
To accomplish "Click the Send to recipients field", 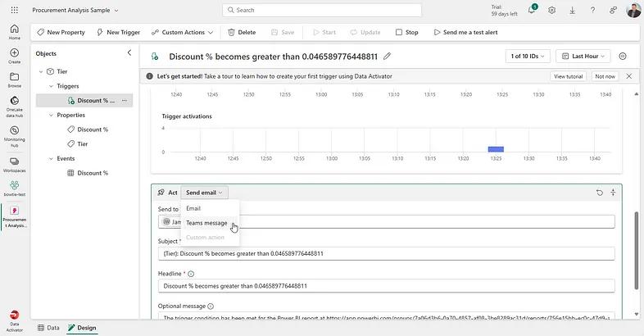I will click(387, 222).
